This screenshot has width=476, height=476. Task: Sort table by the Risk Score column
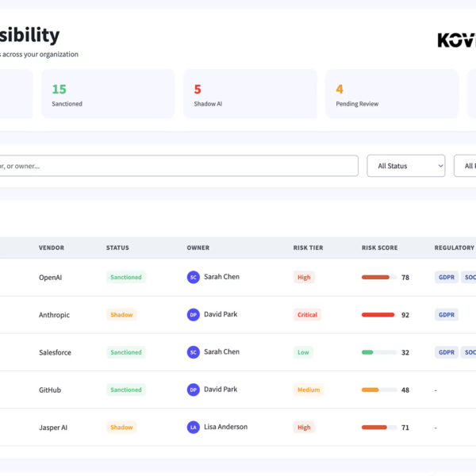tap(379, 248)
